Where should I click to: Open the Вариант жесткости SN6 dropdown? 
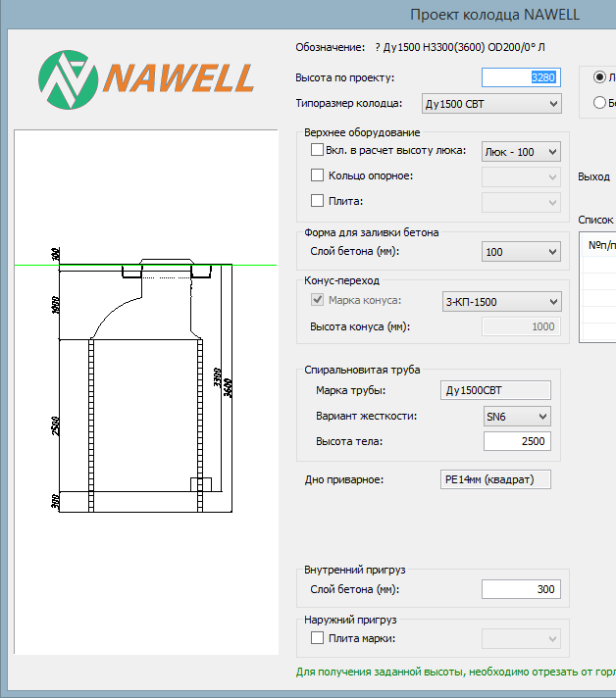pos(517,417)
